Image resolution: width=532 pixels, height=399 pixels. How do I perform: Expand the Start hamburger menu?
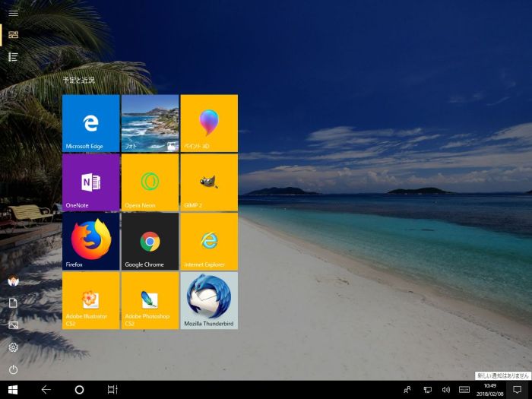(x=13, y=13)
